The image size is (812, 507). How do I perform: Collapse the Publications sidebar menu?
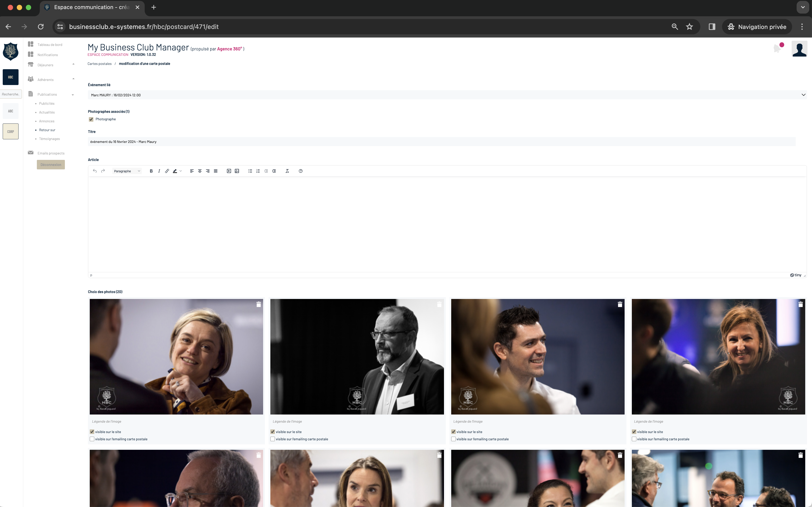click(x=73, y=95)
